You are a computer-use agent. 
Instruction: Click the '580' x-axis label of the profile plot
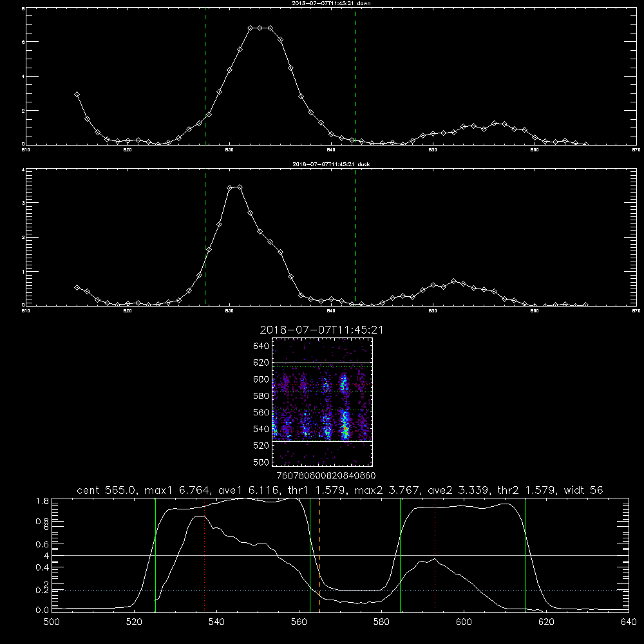pos(381,622)
